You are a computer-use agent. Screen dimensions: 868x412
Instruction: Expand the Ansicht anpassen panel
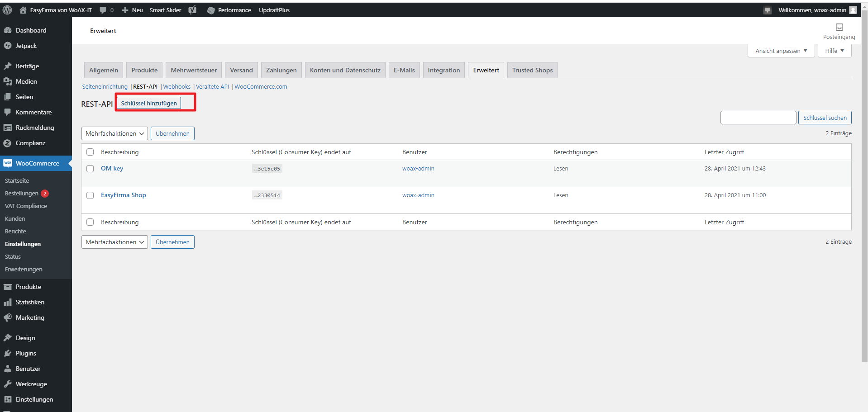coord(781,51)
